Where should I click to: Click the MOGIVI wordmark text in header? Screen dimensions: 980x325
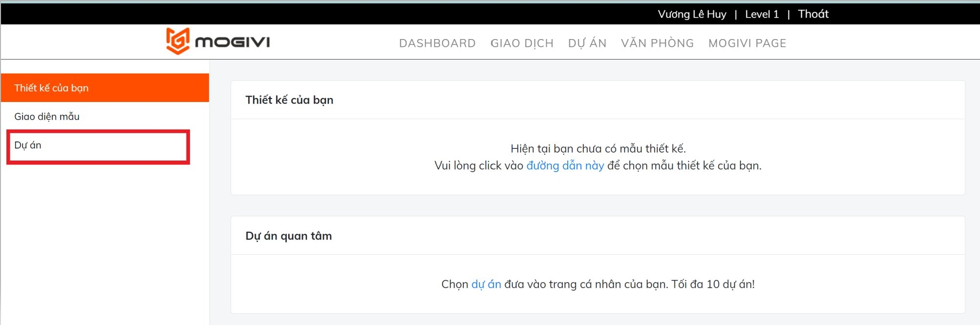click(x=233, y=42)
